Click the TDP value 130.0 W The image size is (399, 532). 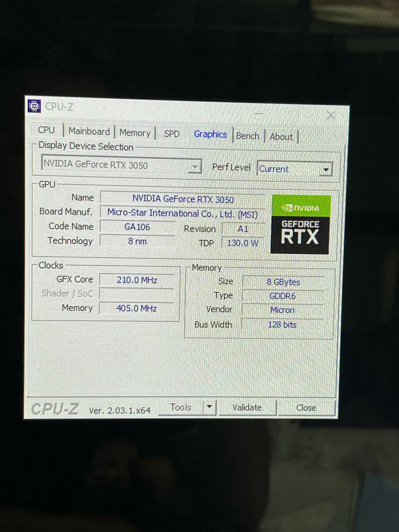(x=243, y=243)
